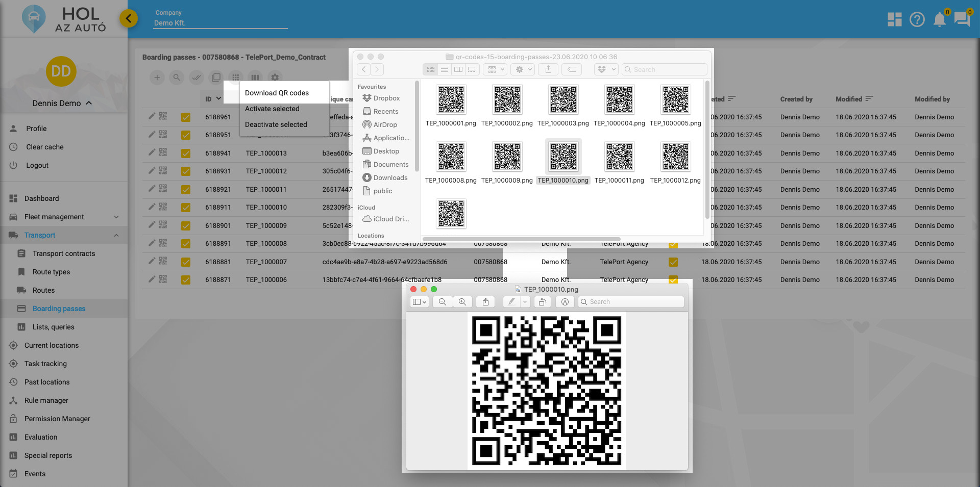Click the yellow collapse sidebar arrow button
Screen dimensions: 980x487
click(x=129, y=19)
